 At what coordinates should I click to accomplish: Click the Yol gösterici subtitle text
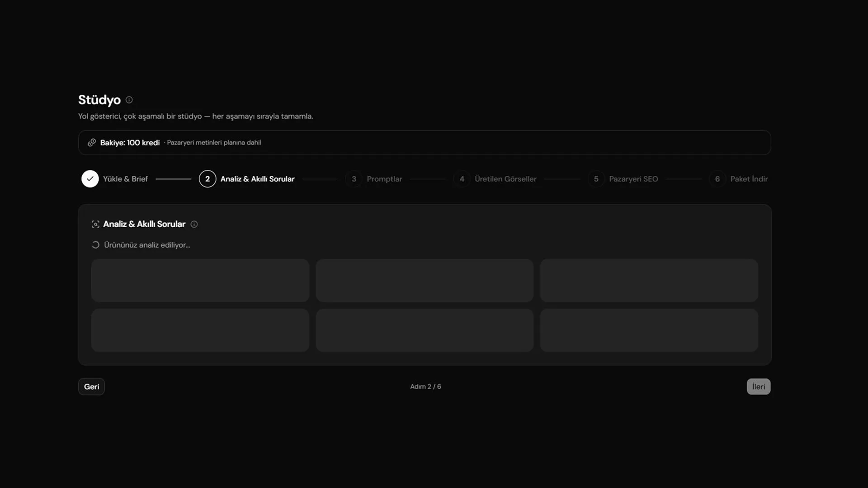(195, 116)
